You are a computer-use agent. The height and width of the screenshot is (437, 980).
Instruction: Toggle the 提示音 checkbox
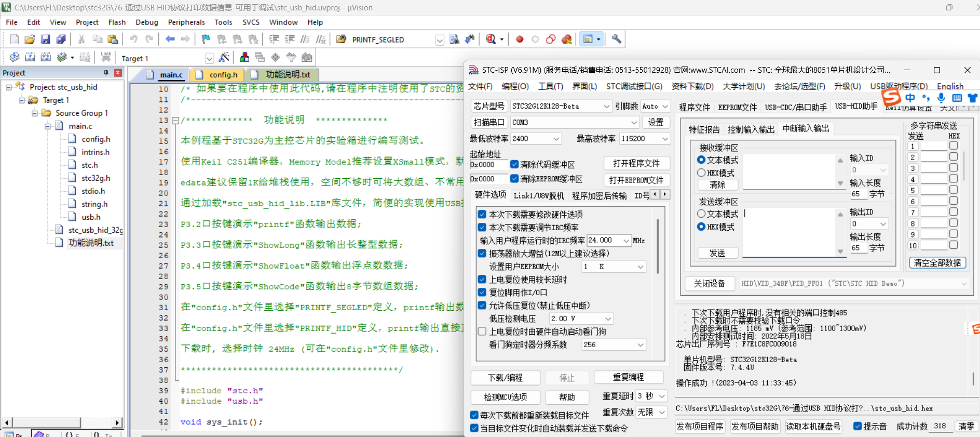[x=857, y=426]
